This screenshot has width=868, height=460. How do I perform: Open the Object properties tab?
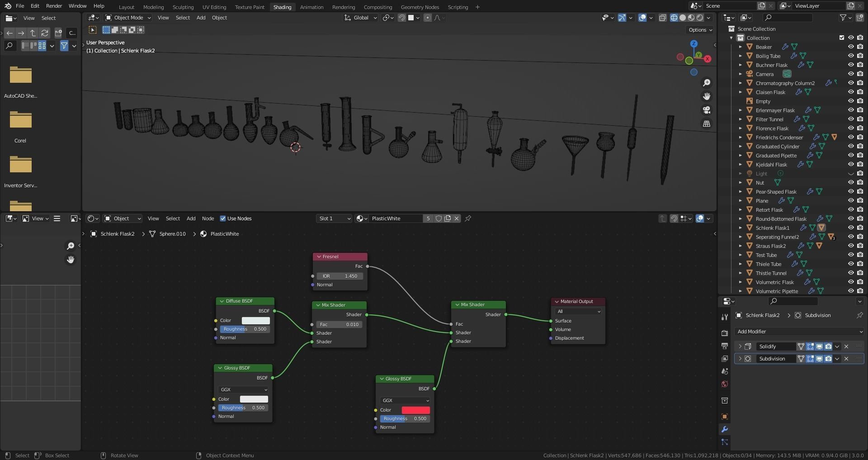coord(724,417)
